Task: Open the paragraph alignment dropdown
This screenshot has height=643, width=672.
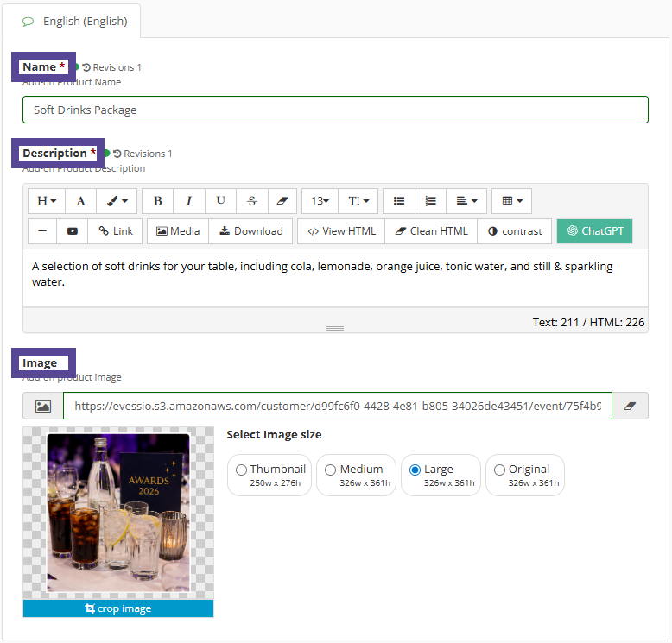Action: coord(466,201)
